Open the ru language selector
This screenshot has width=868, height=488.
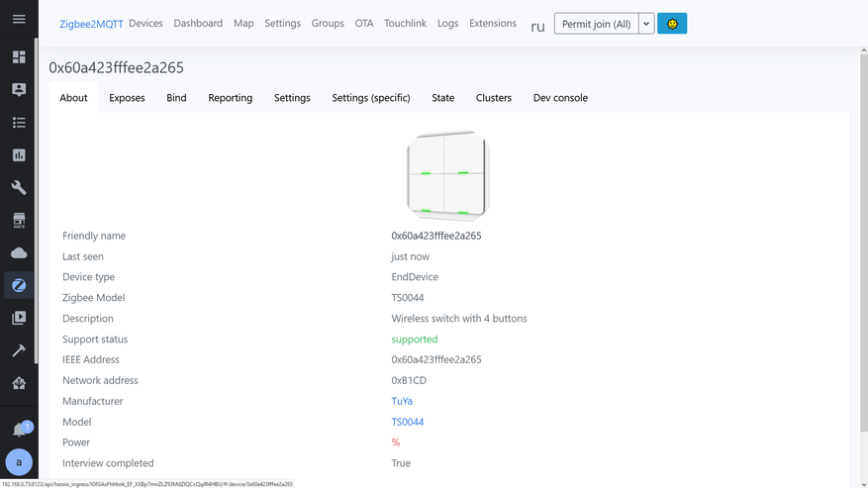point(537,26)
